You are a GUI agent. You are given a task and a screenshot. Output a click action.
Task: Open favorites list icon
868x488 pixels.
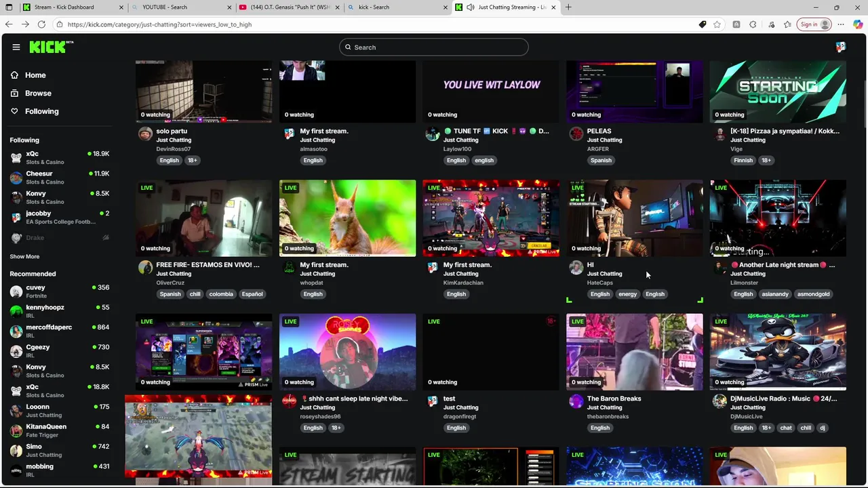[x=788, y=24]
